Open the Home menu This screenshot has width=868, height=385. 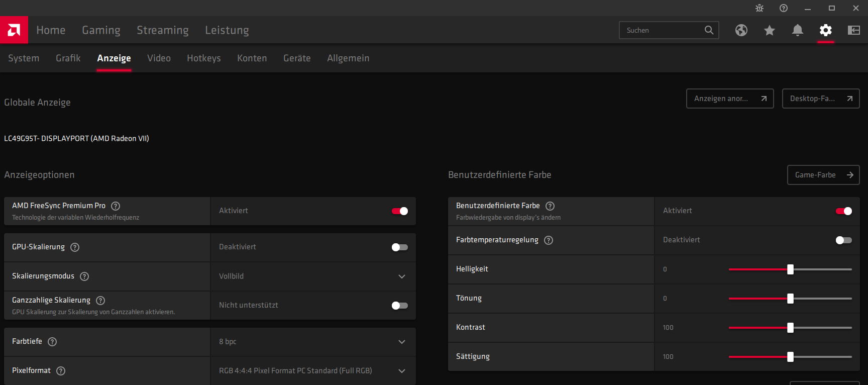pyautogui.click(x=51, y=30)
